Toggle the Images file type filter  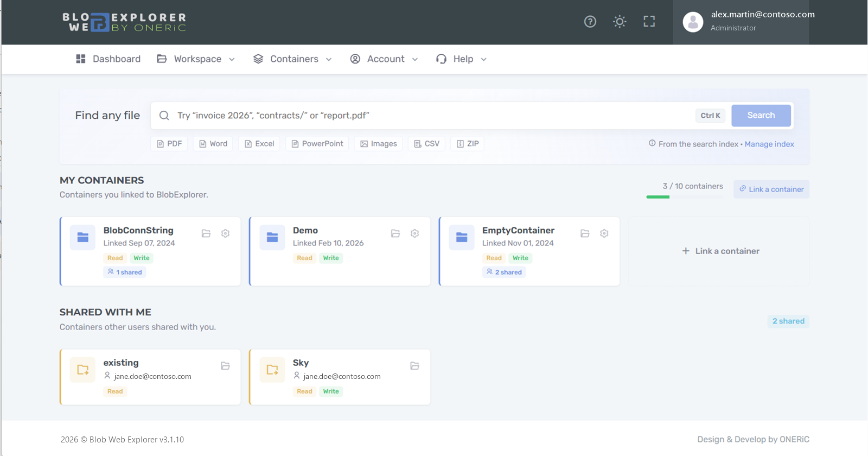point(379,144)
